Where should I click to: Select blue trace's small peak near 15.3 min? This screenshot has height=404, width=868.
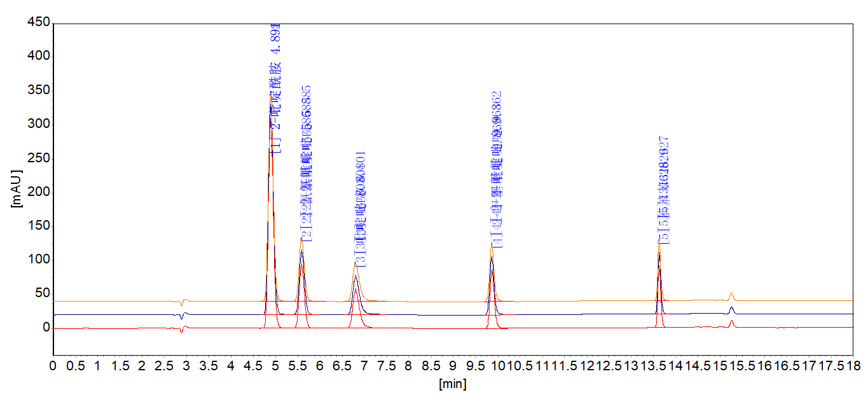pyautogui.click(x=732, y=309)
